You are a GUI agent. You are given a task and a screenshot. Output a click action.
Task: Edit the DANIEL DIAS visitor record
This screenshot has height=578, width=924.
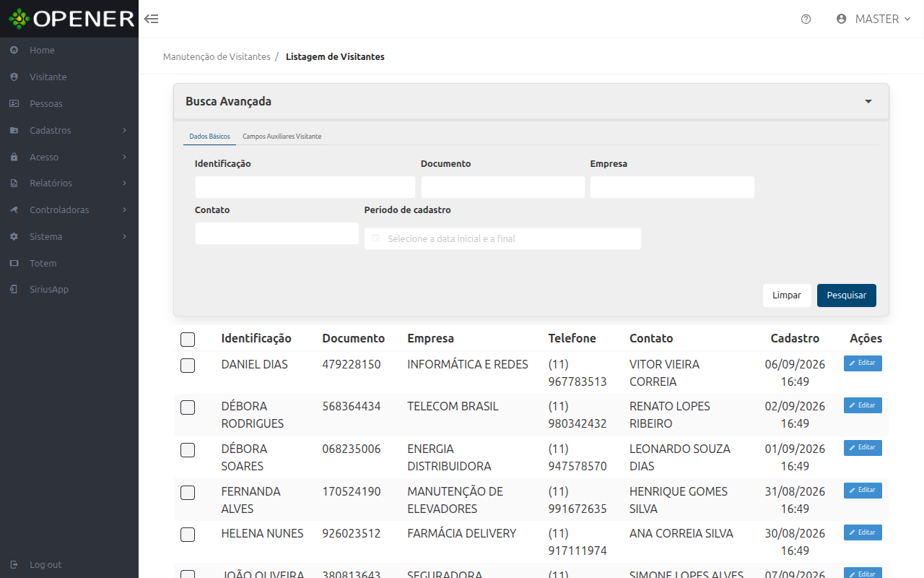[863, 363]
